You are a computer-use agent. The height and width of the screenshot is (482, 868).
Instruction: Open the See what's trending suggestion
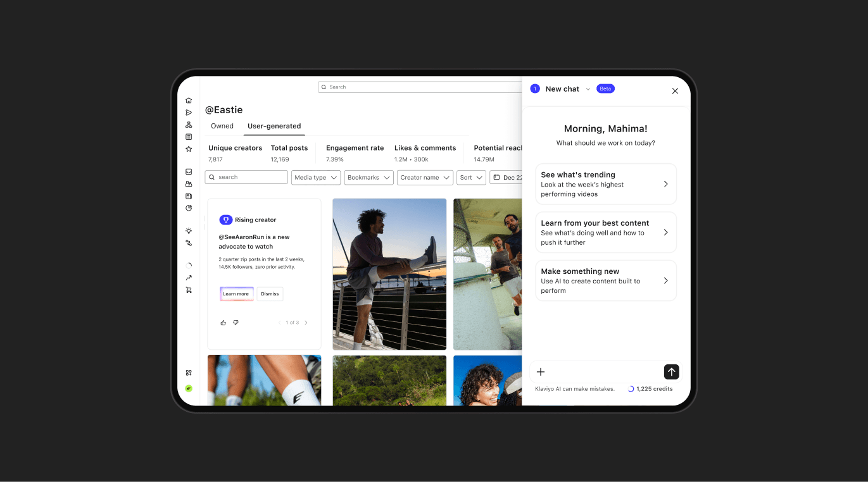pos(606,184)
